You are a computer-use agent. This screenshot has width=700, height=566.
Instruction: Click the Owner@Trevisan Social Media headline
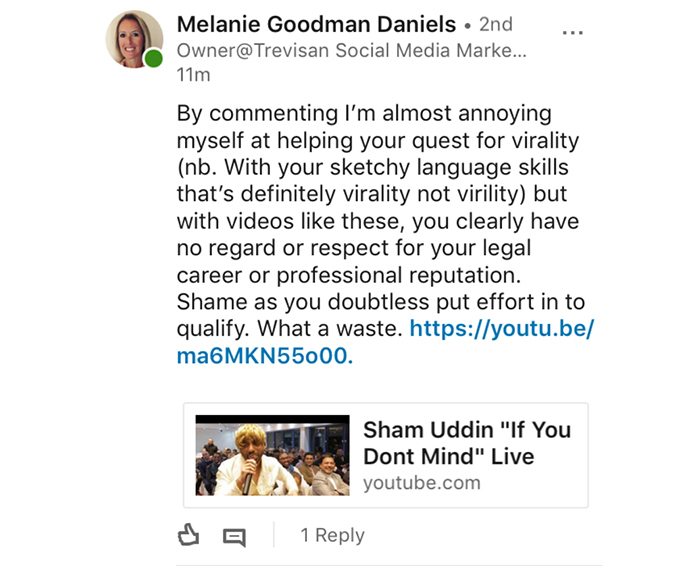pyautogui.click(x=352, y=50)
